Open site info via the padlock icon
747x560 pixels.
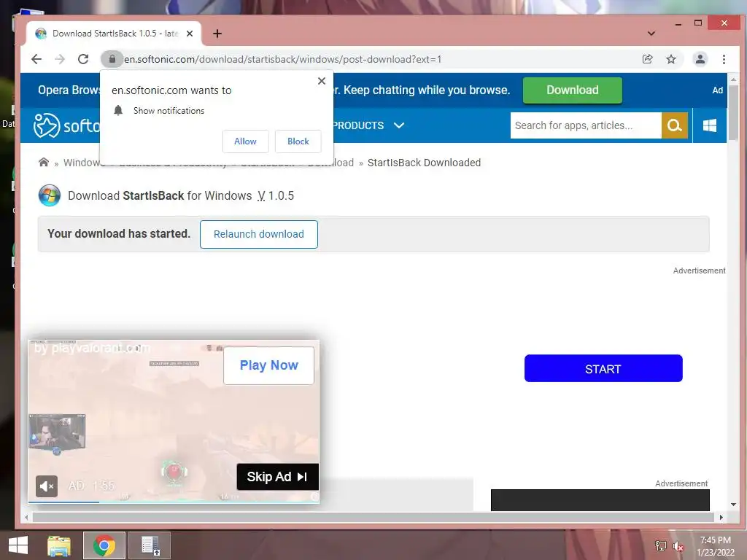click(x=112, y=59)
